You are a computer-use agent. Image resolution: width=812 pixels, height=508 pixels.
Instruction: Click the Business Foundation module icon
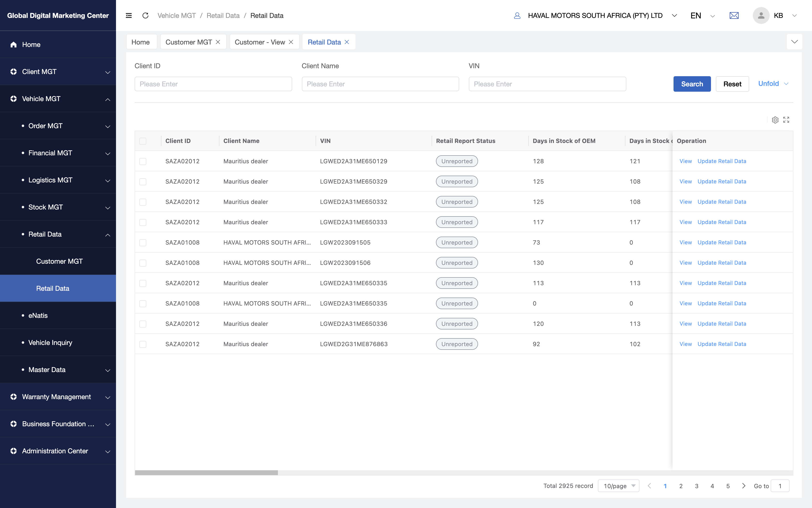[14, 424]
